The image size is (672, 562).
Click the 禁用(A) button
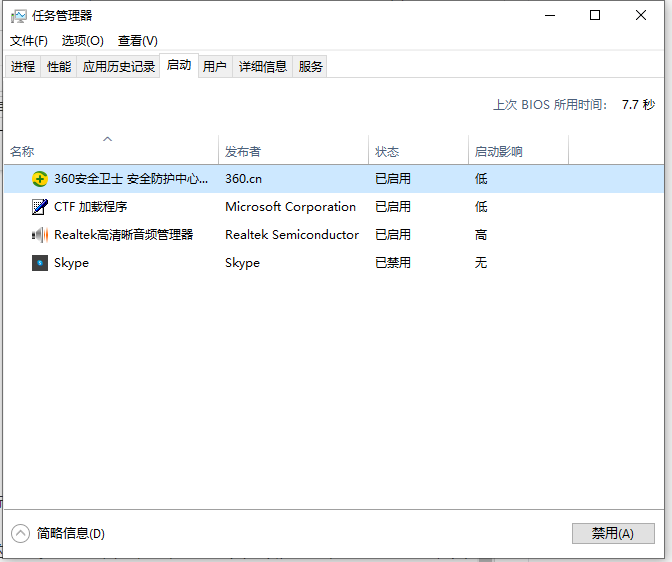(613, 534)
